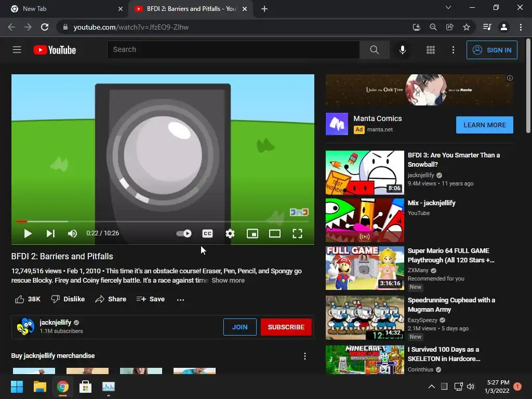Enable miniplayer mode
This screenshot has width=532, height=399.
click(252, 233)
